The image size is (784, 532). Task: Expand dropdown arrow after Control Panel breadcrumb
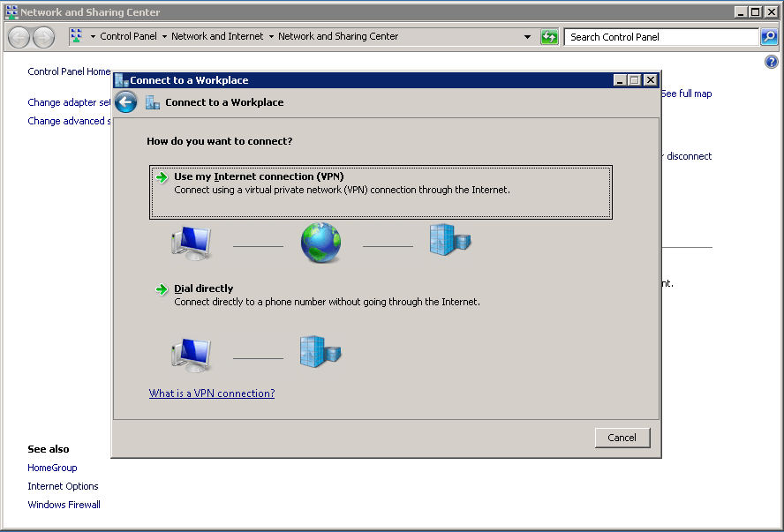click(x=164, y=37)
